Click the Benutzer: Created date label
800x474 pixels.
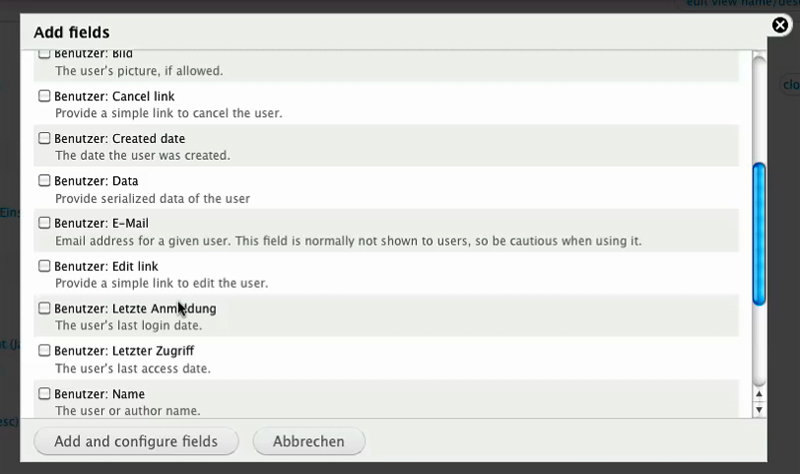(119, 138)
